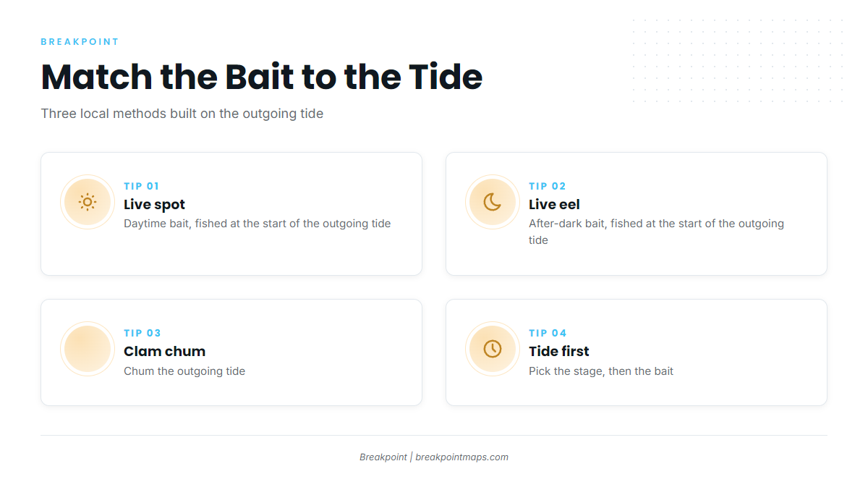
Task: Click the subtitle about three local methods
Action: coord(182,114)
